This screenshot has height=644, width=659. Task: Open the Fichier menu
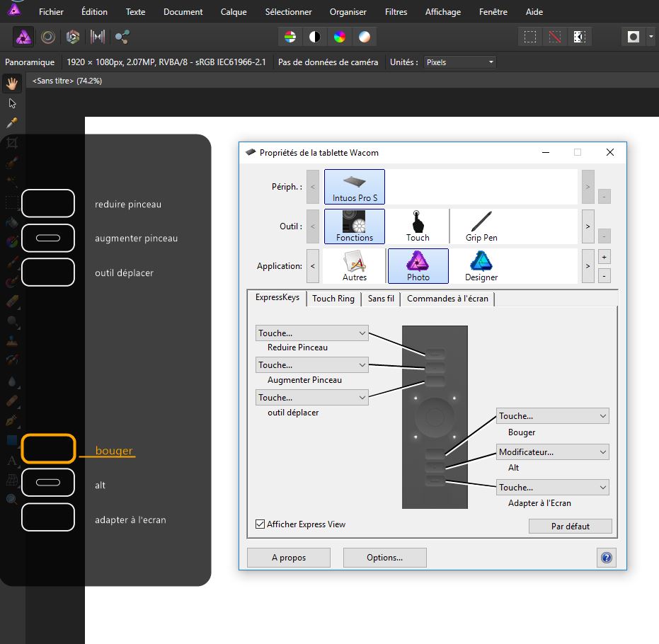point(51,12)
